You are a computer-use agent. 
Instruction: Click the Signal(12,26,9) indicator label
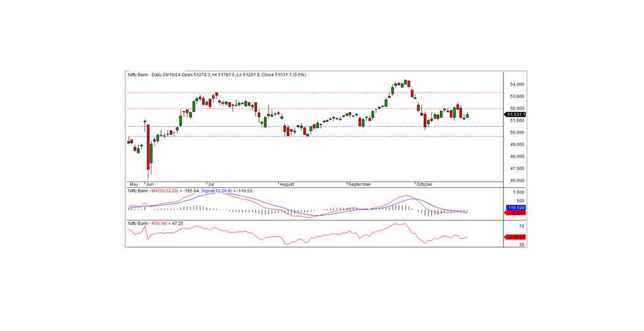(x=216, y=191)
